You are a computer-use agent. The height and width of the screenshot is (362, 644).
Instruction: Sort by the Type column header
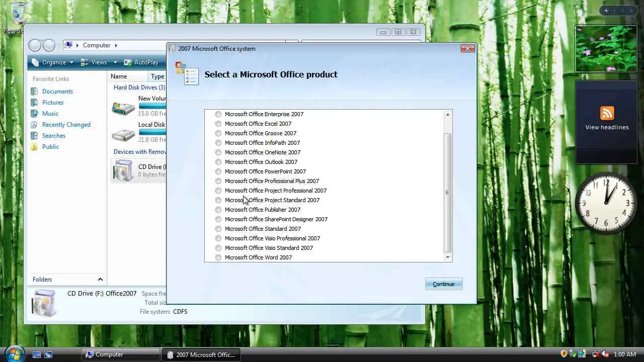(x=157, y=76)
